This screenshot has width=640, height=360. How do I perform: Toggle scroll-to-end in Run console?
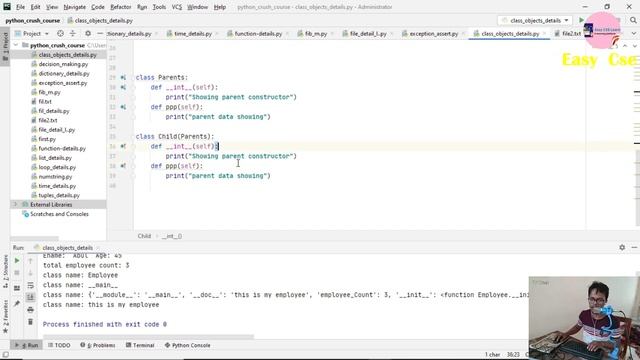click(x=30, y=297)
